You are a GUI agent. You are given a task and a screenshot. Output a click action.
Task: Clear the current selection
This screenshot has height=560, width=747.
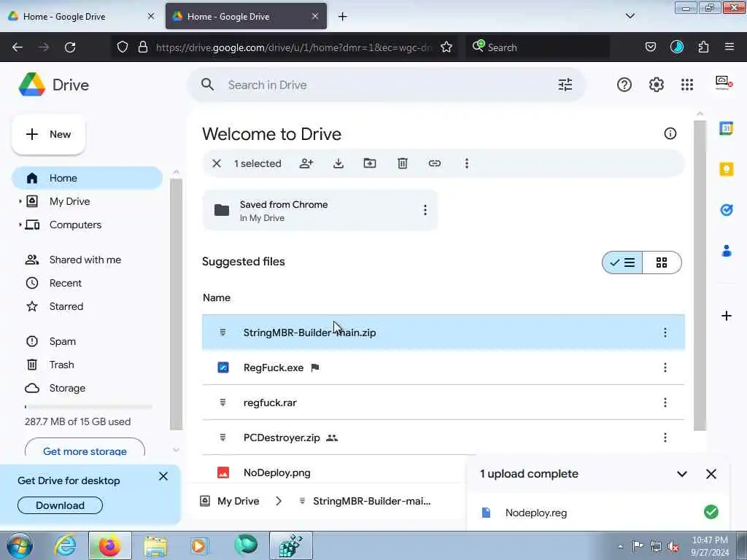point(216,163)
